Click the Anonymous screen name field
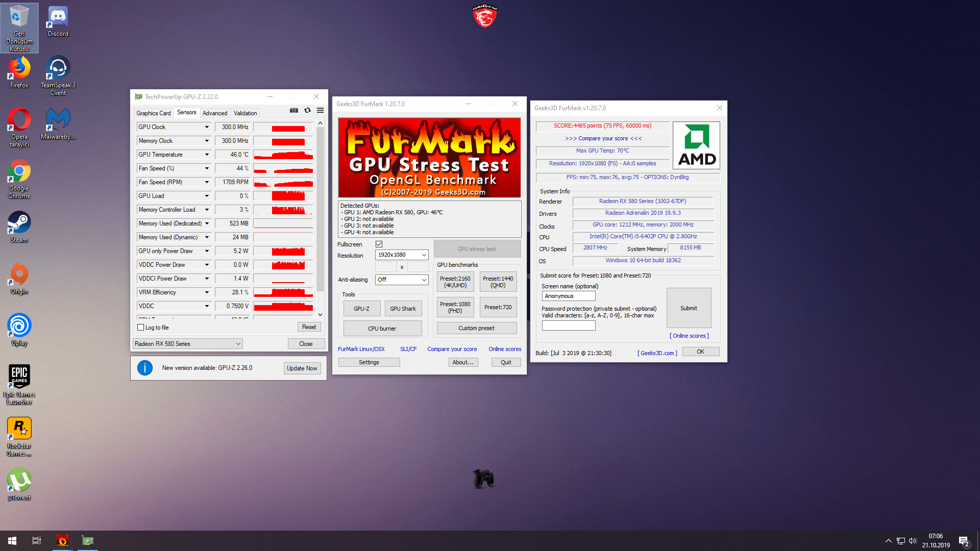This screenshot has height=551, width=980. pos(568,295)
